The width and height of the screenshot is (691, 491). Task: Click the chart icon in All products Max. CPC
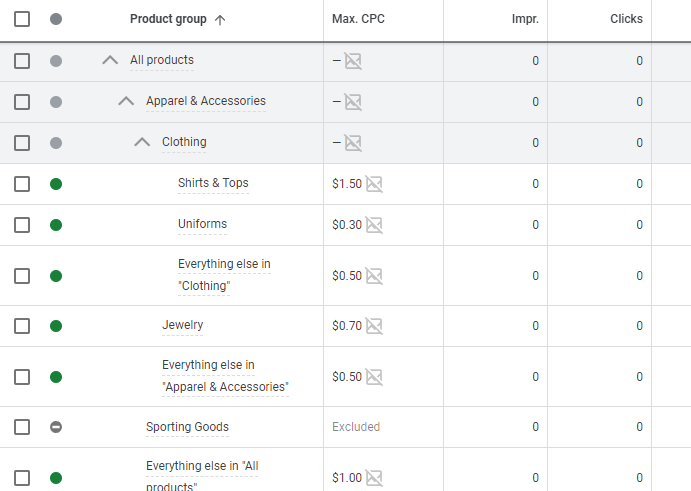click(353, 61)
